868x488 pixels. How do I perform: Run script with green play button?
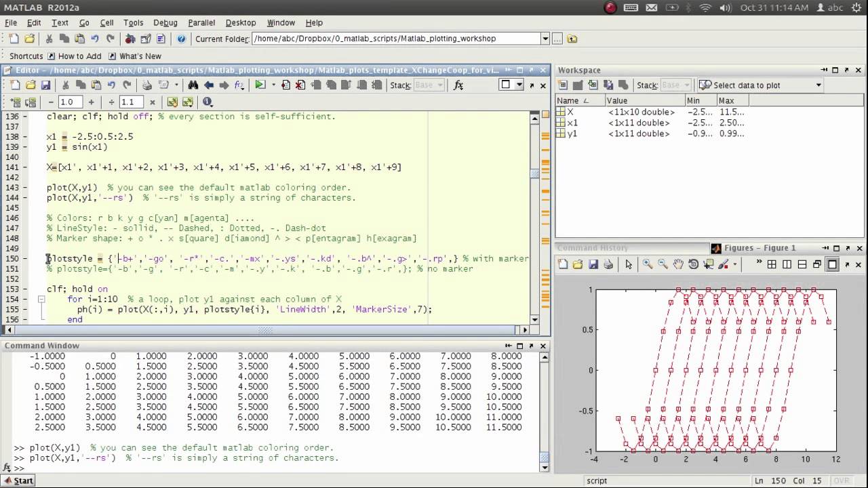click(x=260, y=85)
